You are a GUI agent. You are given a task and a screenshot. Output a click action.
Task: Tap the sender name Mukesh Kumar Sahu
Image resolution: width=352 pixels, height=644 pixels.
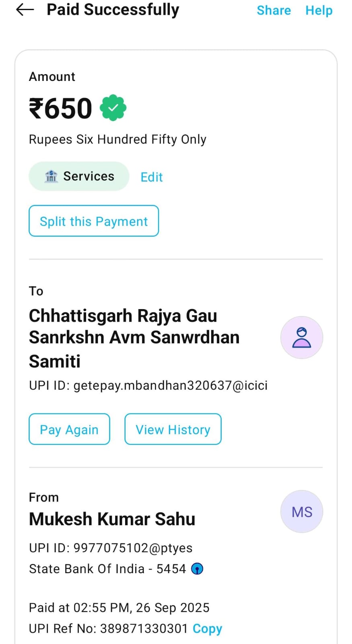point(112,519)
